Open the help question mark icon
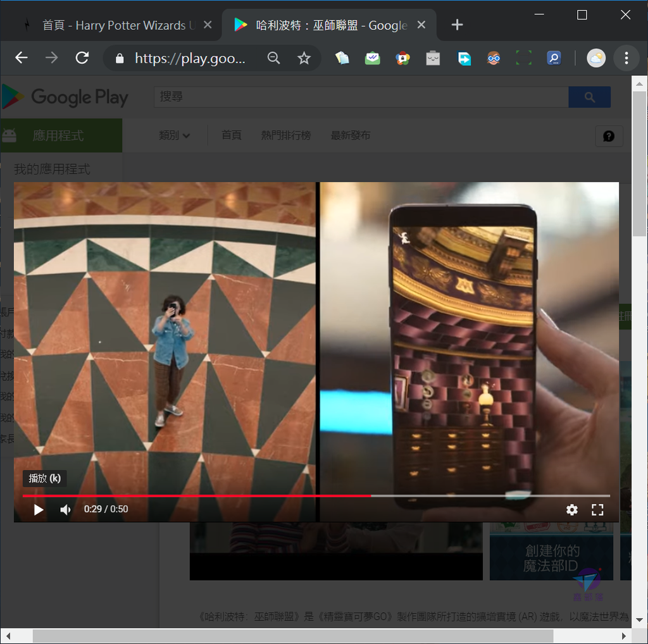648x644 pixels. (x=609, y=136)
